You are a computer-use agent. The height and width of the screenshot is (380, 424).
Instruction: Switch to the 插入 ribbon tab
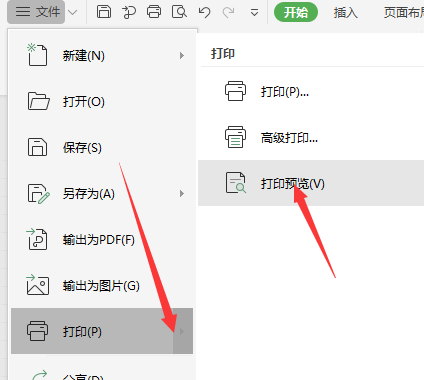point(346,13)
